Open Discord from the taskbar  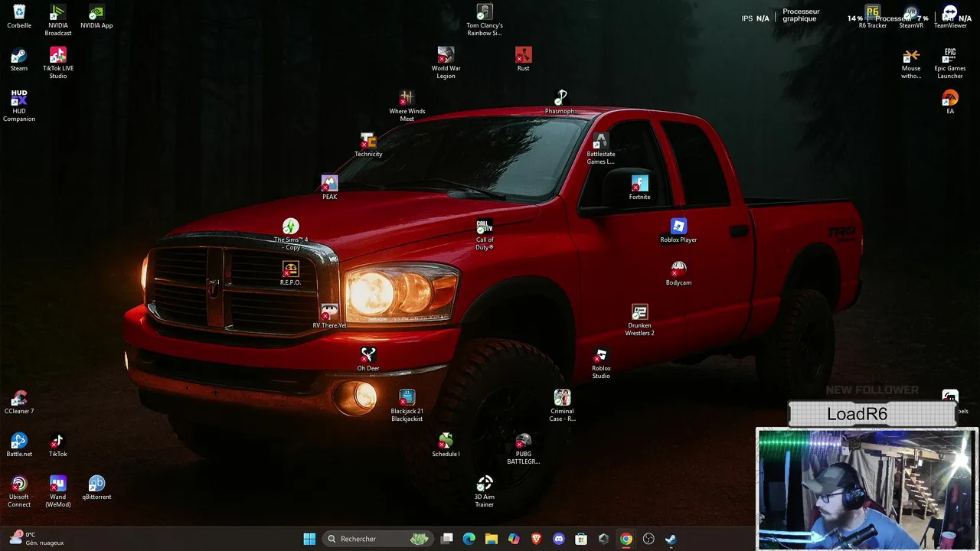559,539
